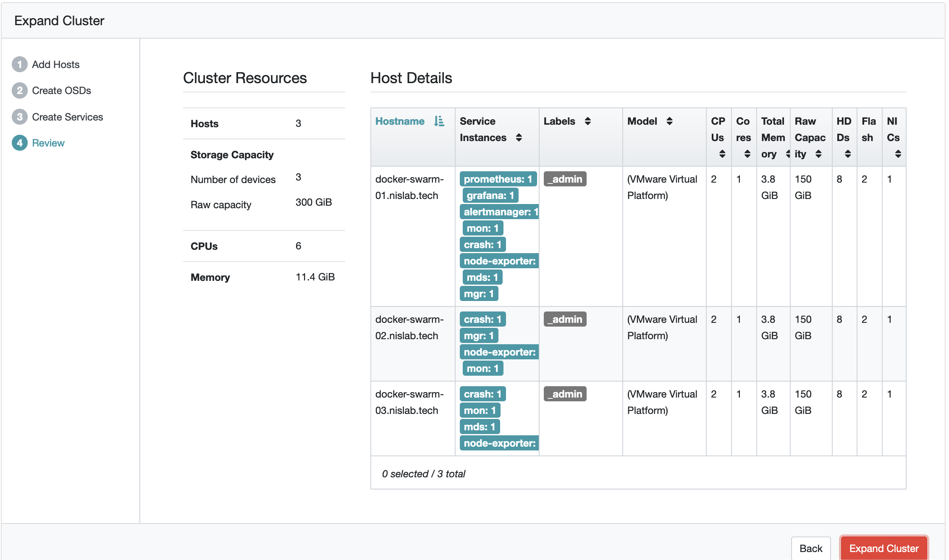Open the Create OSDs step
The height and width of the screenshot is (560, 949).
(61, 91)
